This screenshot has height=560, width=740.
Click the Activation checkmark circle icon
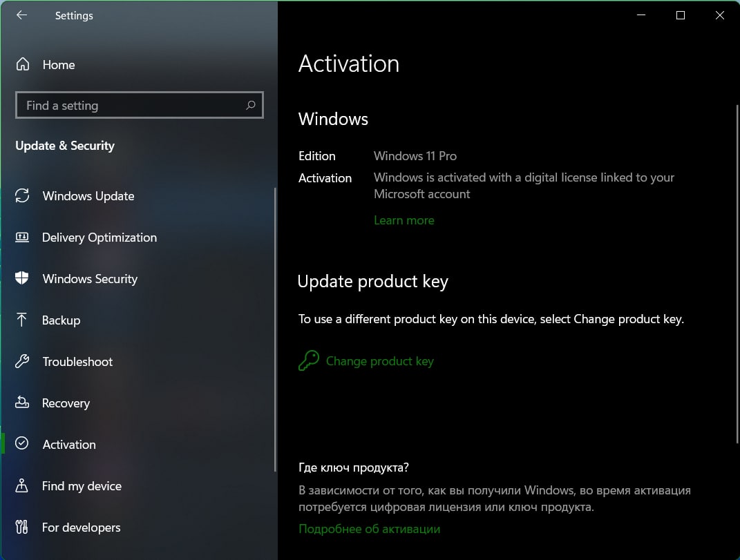21,443
